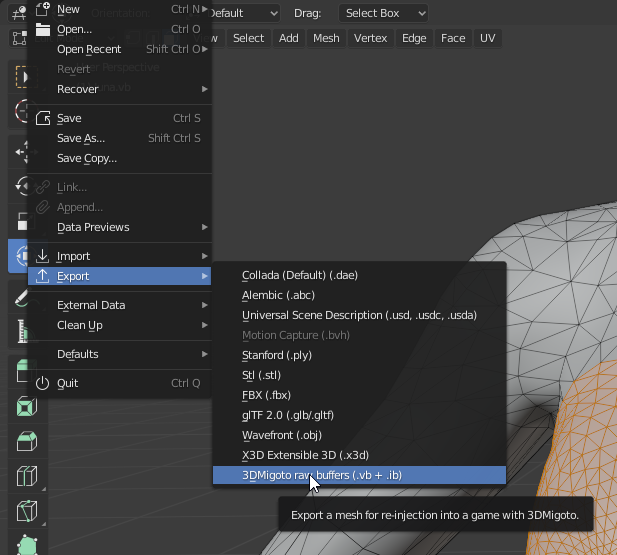
Task: Select Wavefront (.obj) export
Action: click(x=359, y=435)
